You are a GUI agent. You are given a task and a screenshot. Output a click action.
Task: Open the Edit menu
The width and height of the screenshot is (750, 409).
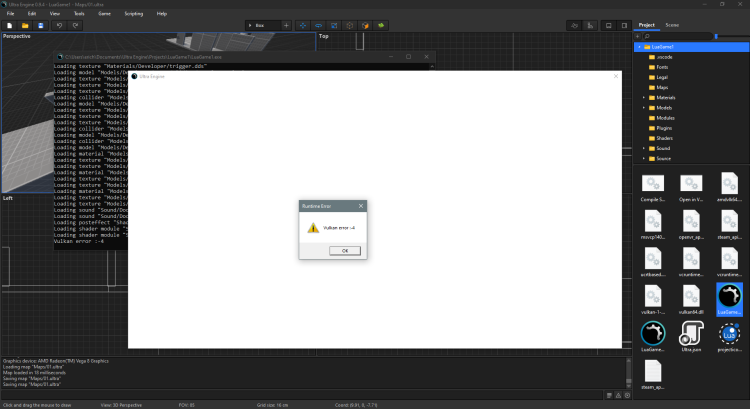coord(32,14)
